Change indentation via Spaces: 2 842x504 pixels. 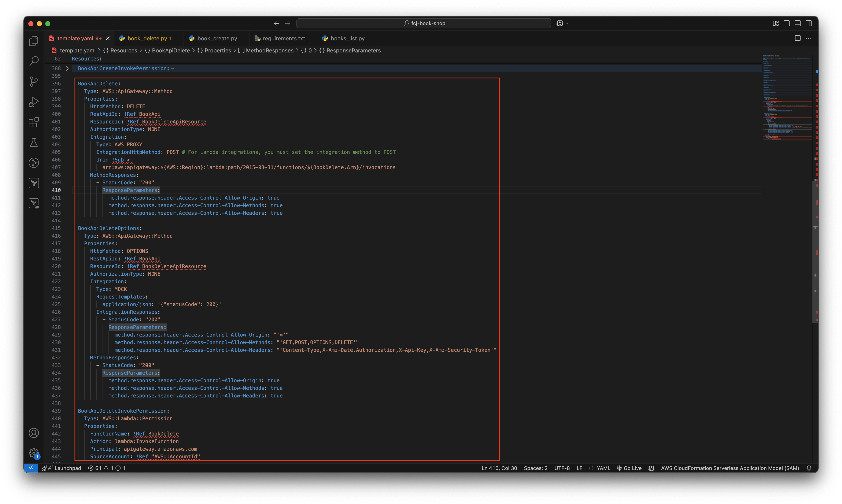tap(536, 468)
